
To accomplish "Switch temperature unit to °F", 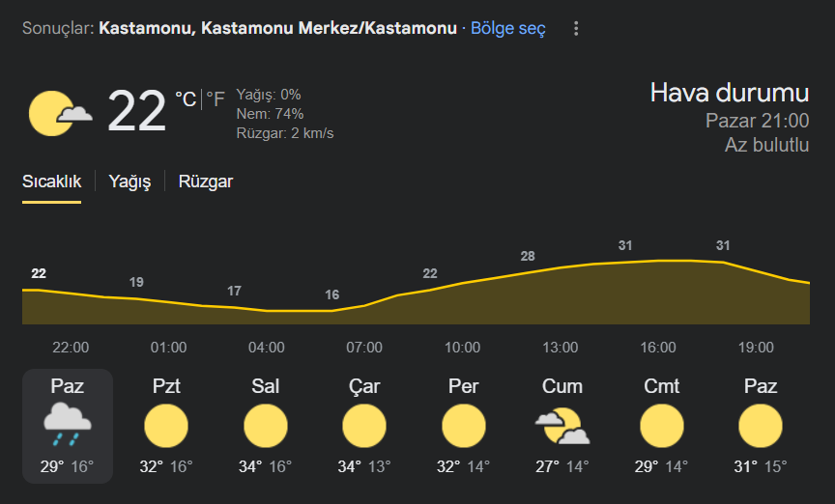I will [216, 99].
